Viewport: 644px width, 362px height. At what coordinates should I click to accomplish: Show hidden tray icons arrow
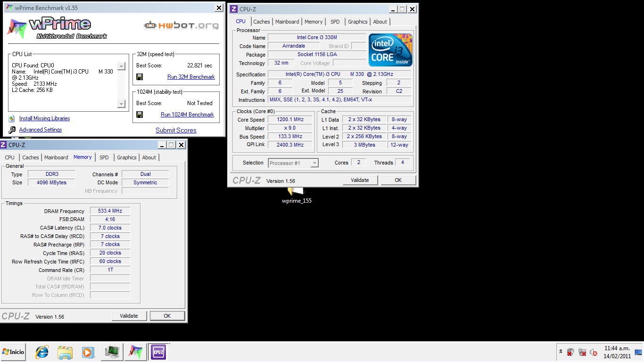(x=561, y=352)
